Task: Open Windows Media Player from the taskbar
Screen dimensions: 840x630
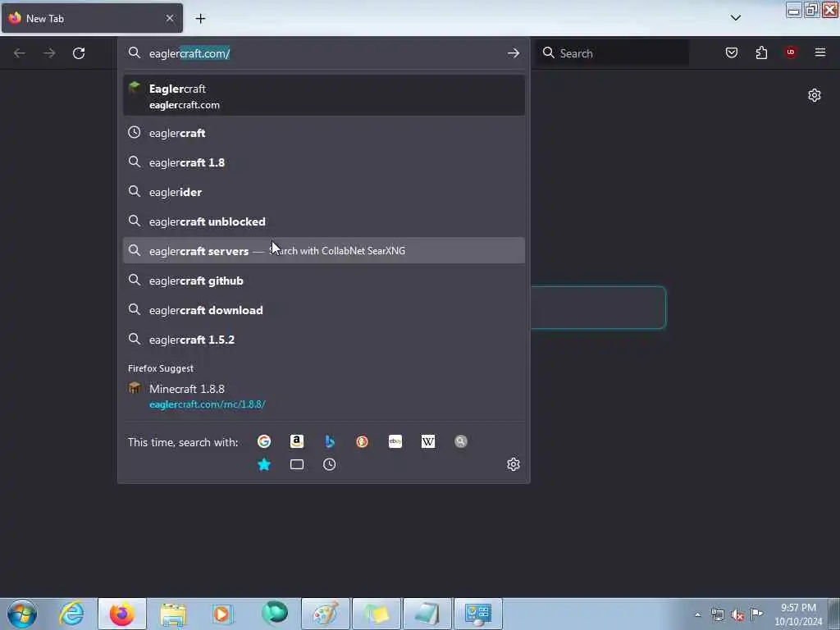Action: point(221,614)
